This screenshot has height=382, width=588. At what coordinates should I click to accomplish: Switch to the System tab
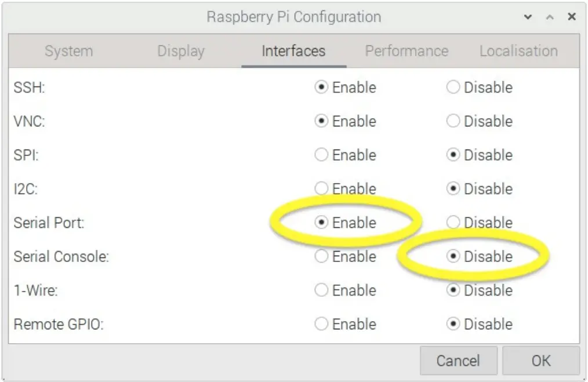pos(68,51)
